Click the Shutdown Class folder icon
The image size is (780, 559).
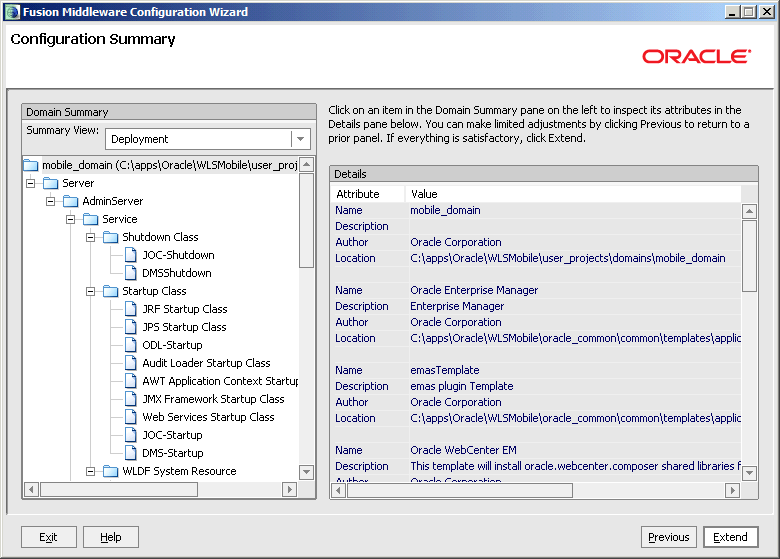click(110, 237)
